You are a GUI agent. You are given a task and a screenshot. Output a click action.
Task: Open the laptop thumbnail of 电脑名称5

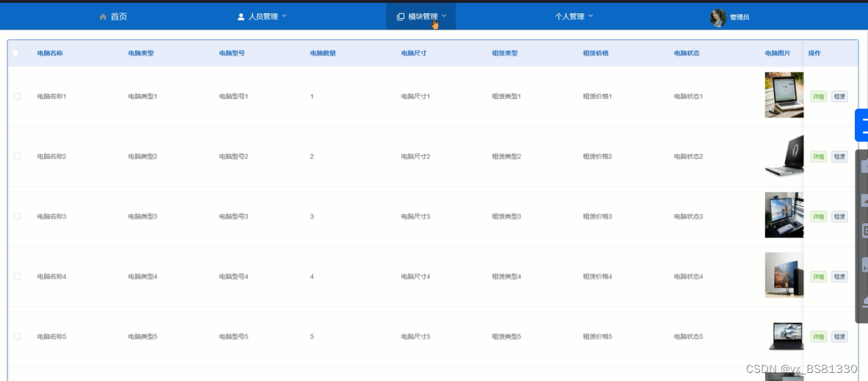[x=785, y=335]
